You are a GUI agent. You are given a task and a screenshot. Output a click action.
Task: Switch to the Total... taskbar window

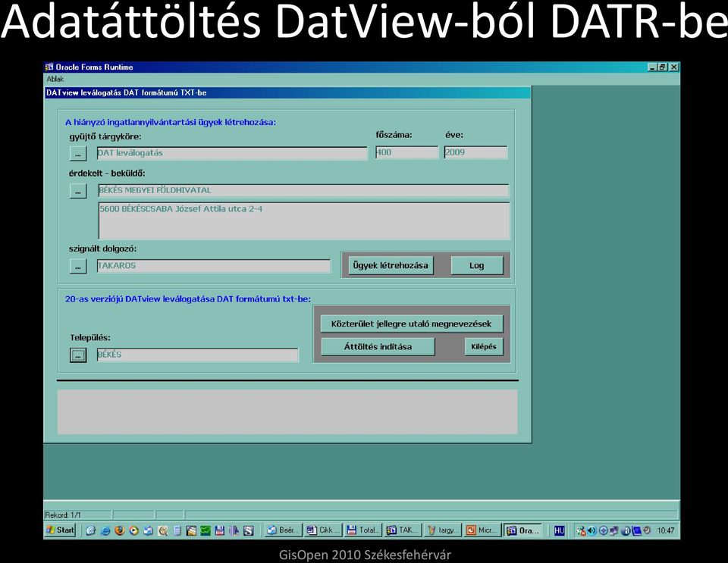point(363,530)
